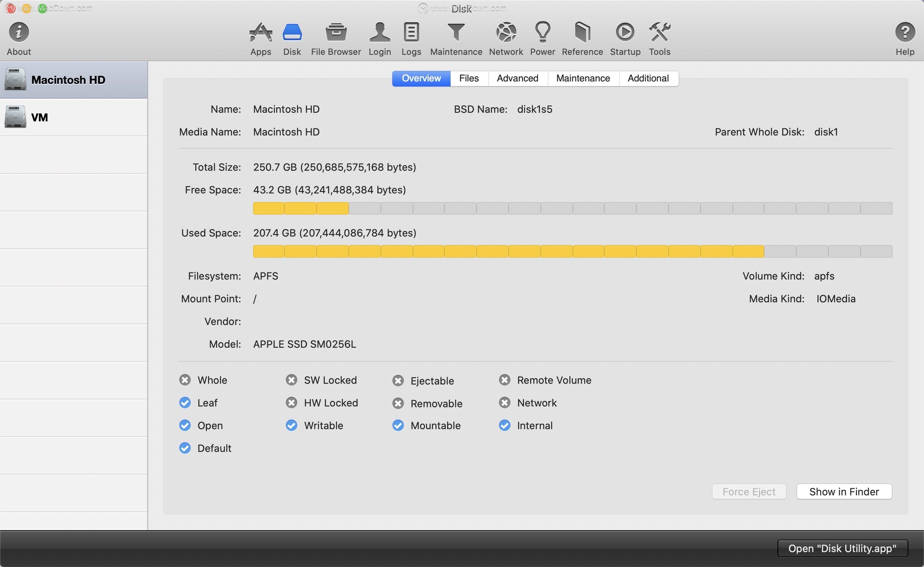924x567 pixels.
Task: Click the Free Space usage bar
Action: click(x=573, y=208)
